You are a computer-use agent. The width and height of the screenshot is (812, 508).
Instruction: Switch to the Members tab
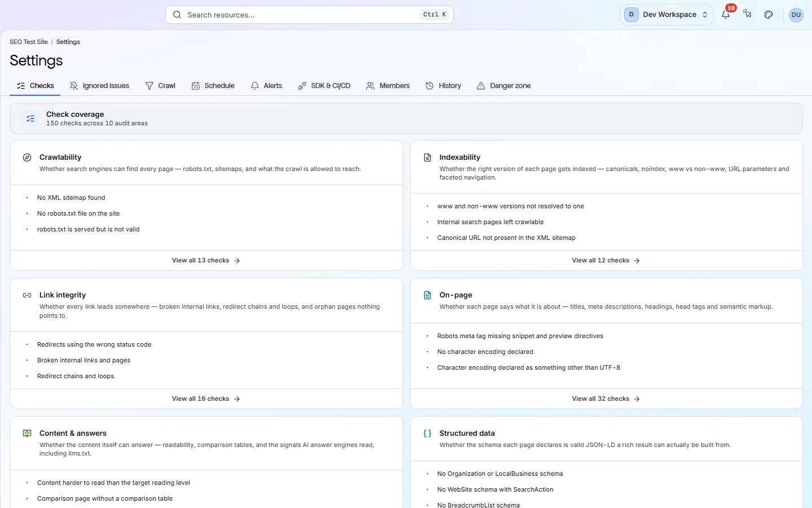pos(388,86)
